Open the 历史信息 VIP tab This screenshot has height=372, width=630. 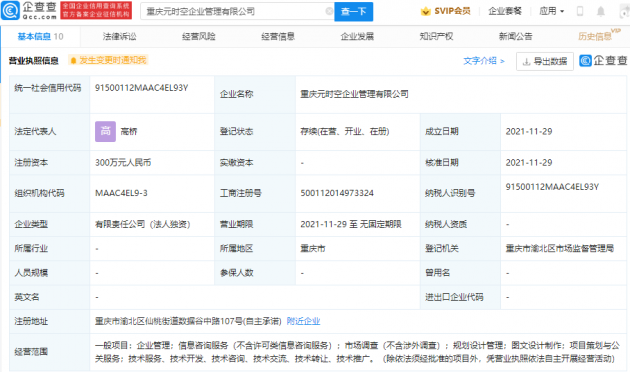(599, 35)
